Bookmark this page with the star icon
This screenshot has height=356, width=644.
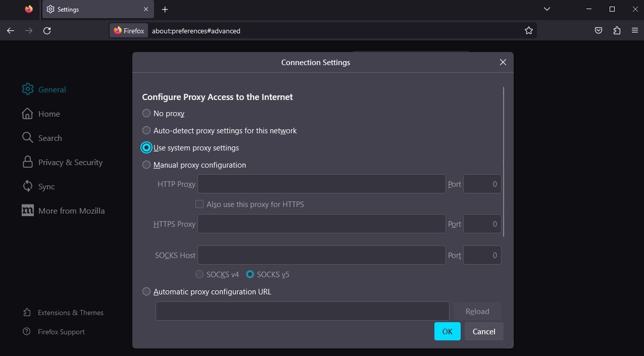coord(528,30)
